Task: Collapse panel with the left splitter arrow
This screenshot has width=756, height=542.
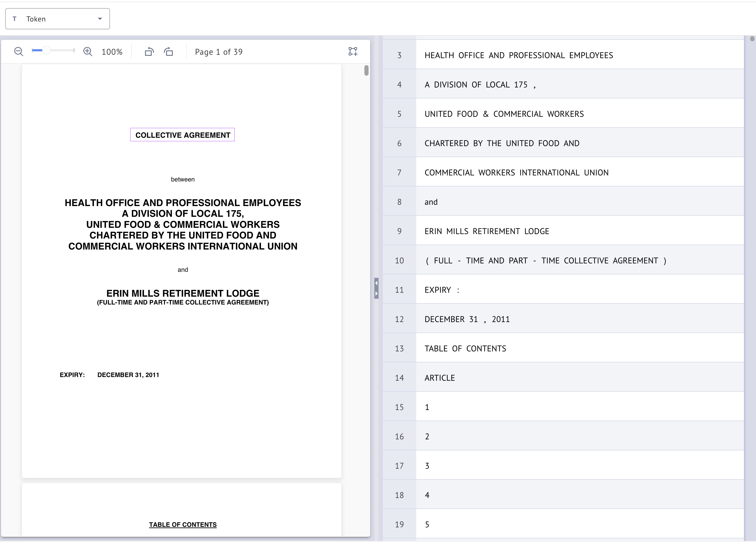Action: [x=376, y=283]
